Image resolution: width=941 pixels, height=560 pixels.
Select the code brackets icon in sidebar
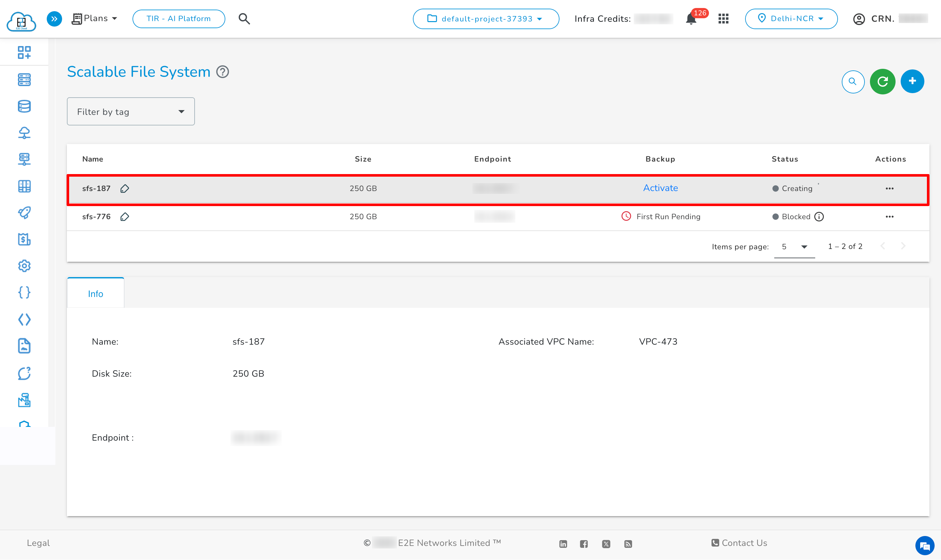(24, 319)
